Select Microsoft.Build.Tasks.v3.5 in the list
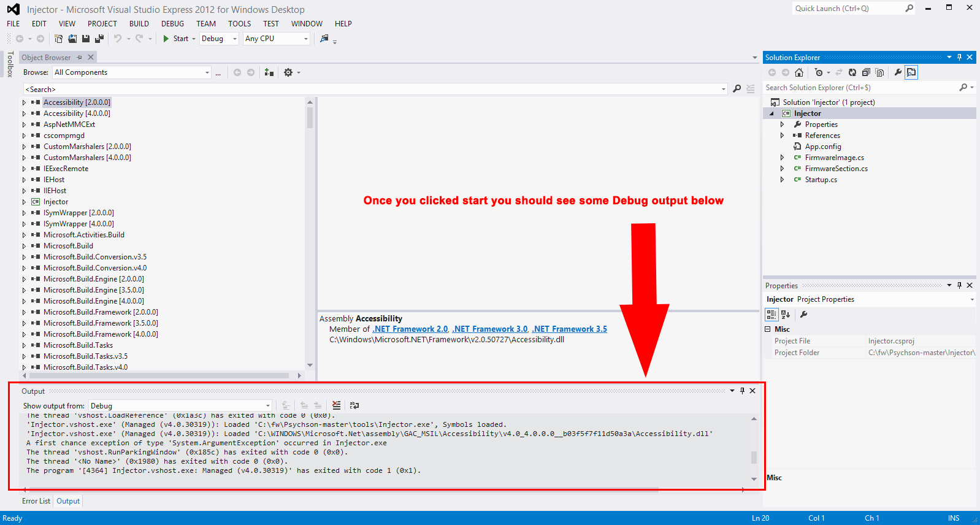Screen dimensions: 980x525 85,356
